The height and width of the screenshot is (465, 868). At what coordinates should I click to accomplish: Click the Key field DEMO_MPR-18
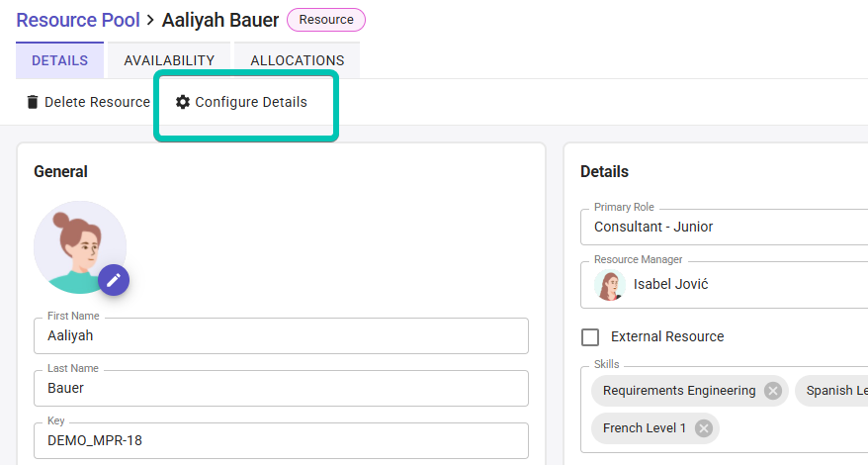[281, 440]
